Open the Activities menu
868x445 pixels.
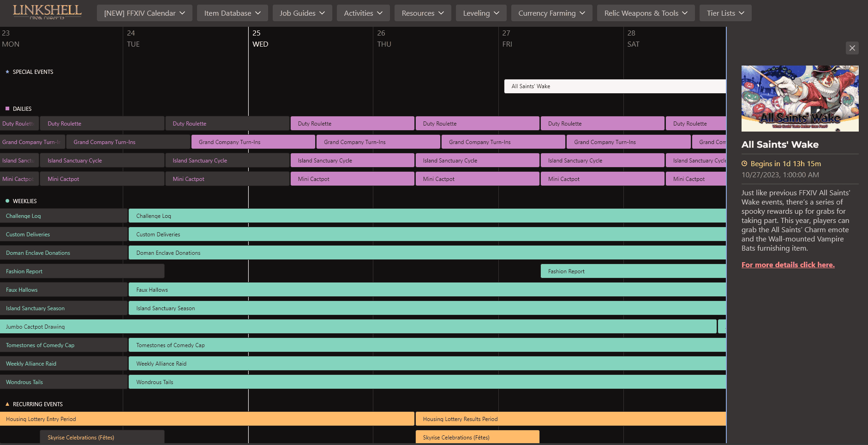pos(363,13)
